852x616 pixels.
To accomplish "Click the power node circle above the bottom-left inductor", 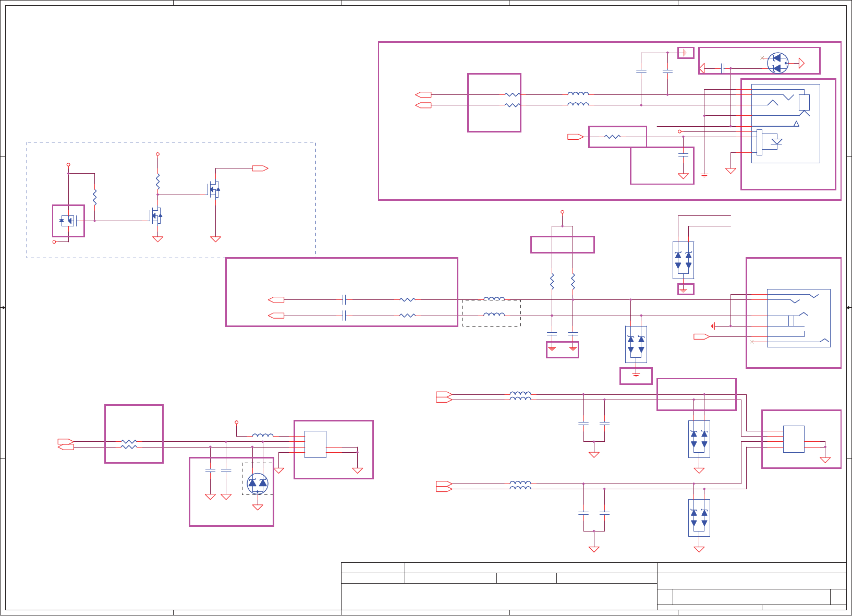I will [236, 422].
